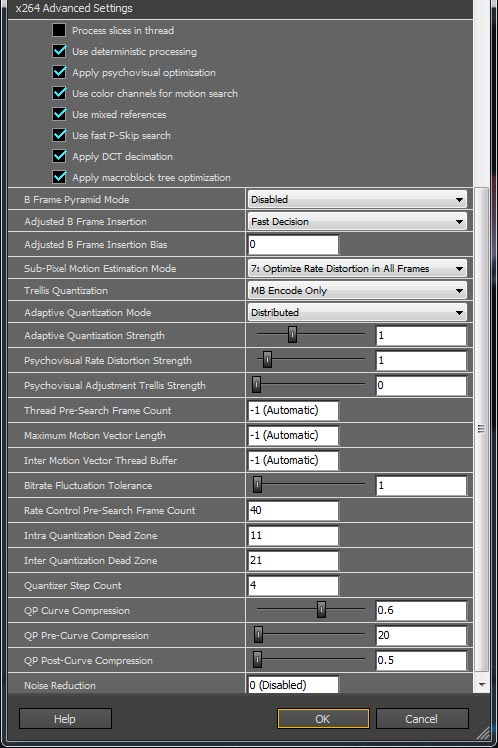Click the settings list scrollbar thumb
This screenshot has width=498, height=748.
pyautogui.click(x=481, y=429)
